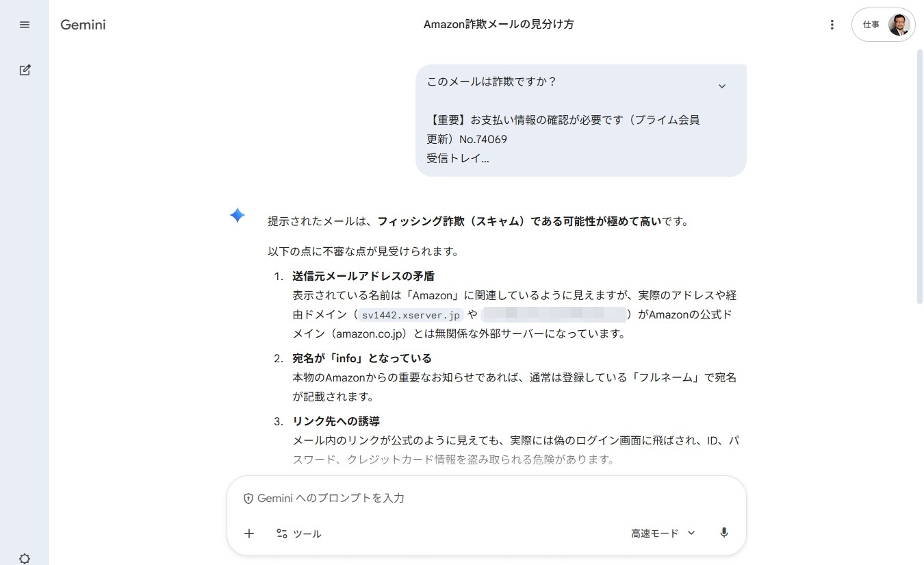
Task: Focus the Gemini へのプロンプトを入力 field
Action: (x=479, y=499)
